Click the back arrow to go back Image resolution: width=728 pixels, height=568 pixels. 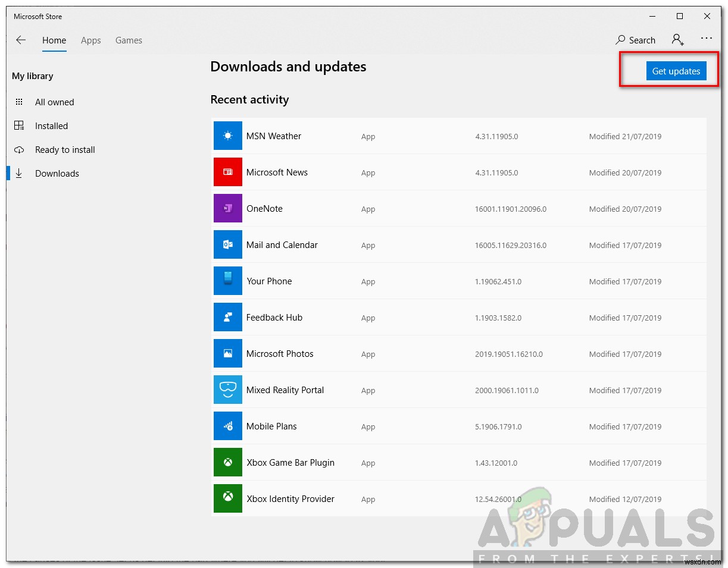click(21, 40)
